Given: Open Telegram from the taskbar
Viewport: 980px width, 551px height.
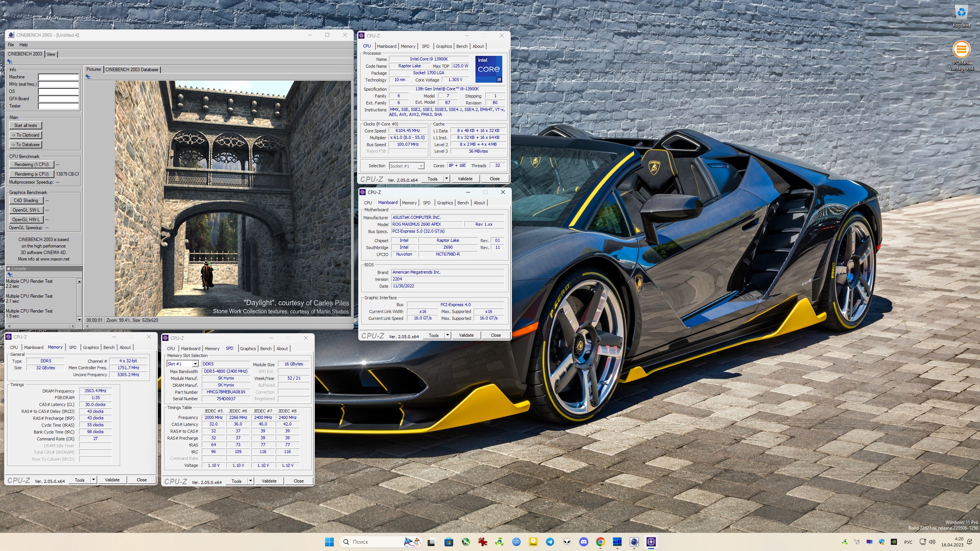Looking at the screenshot, I should point(550,542).
